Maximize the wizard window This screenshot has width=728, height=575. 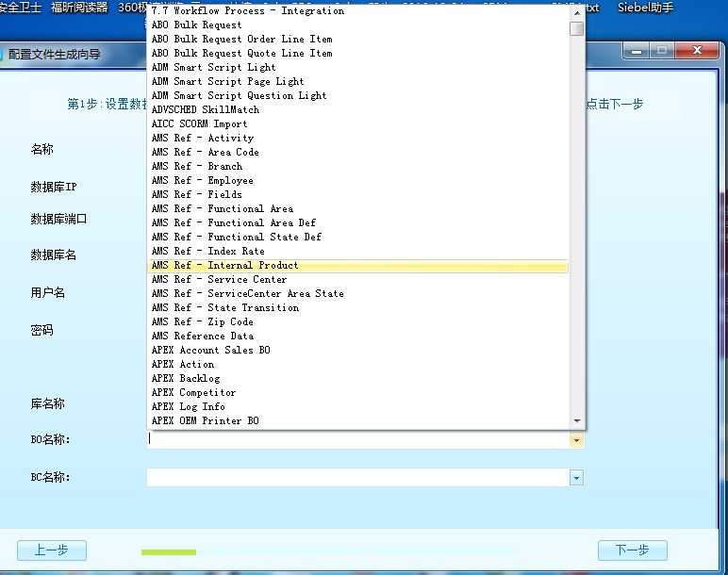point(663,50)
